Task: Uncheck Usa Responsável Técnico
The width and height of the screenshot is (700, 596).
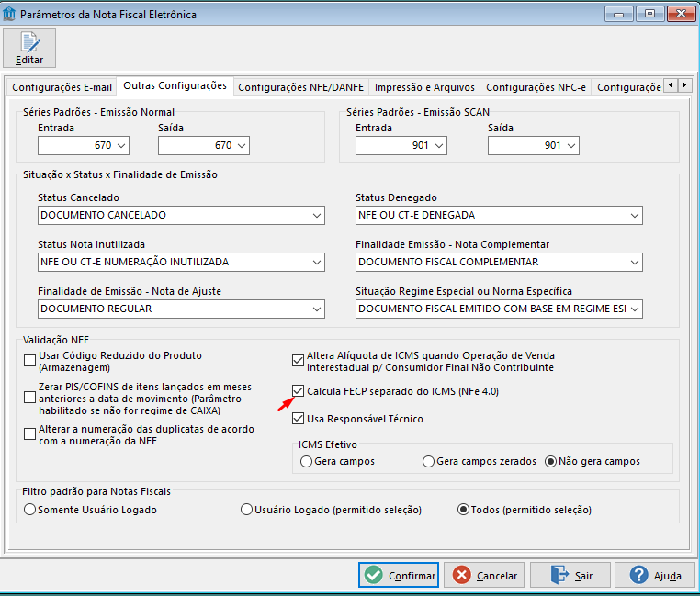Action: (x=298, y=419)
